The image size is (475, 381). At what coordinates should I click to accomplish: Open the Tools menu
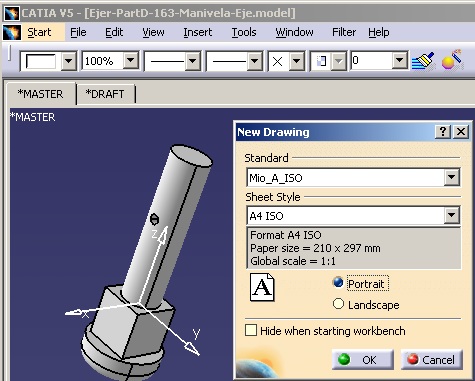(244, 32)
